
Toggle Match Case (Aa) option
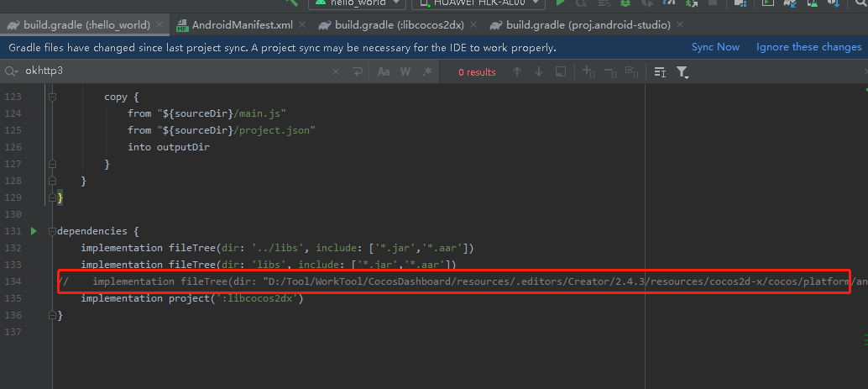[383, 71]
